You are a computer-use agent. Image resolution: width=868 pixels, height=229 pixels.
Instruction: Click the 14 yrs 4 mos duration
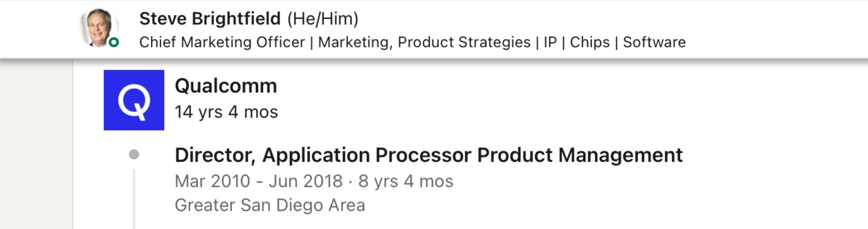226,112
